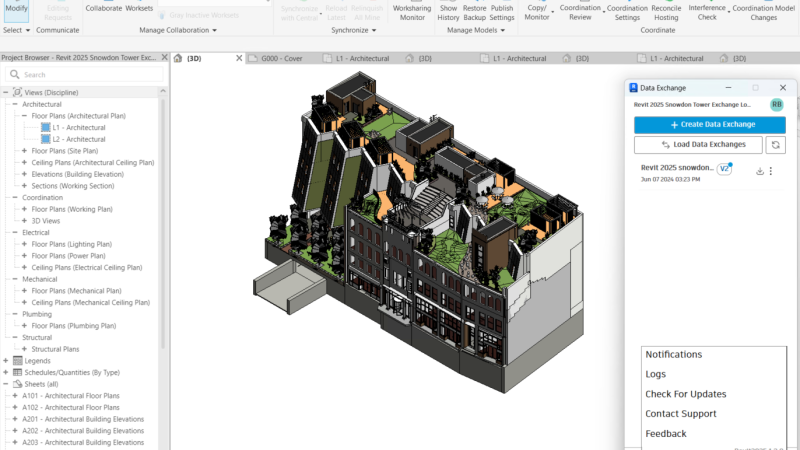The height and width of the screenshot is (450, 800).
Task: Expand Structural Plans node
Action: click(x=24, y=349)
